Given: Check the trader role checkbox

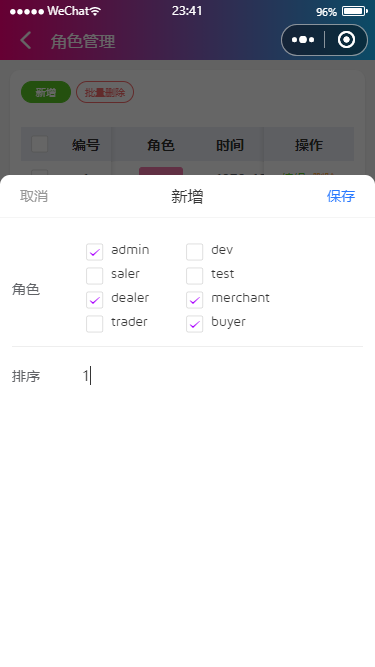Looking at the screenshot, I should point(94,324).
